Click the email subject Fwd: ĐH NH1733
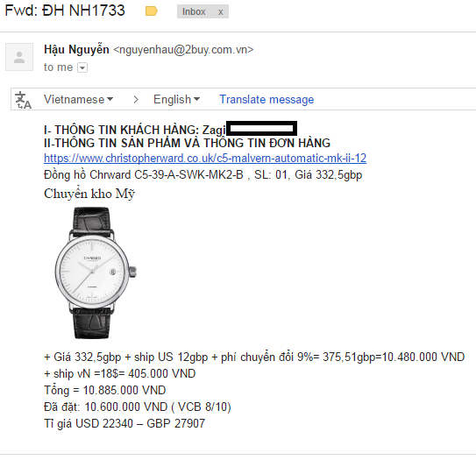The width and height of the screenshot is (476, 460). pos(65,11)
